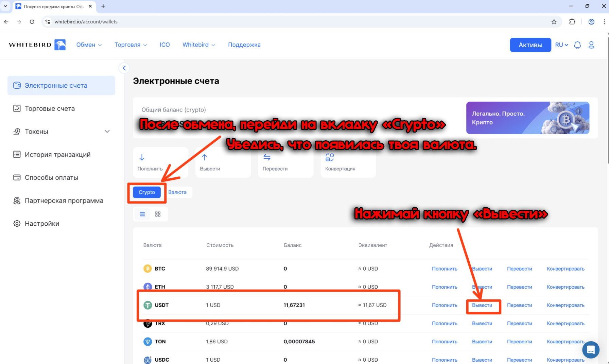Switch to the Валюта tab
The image size is (609, 364).
click(177, 192)
